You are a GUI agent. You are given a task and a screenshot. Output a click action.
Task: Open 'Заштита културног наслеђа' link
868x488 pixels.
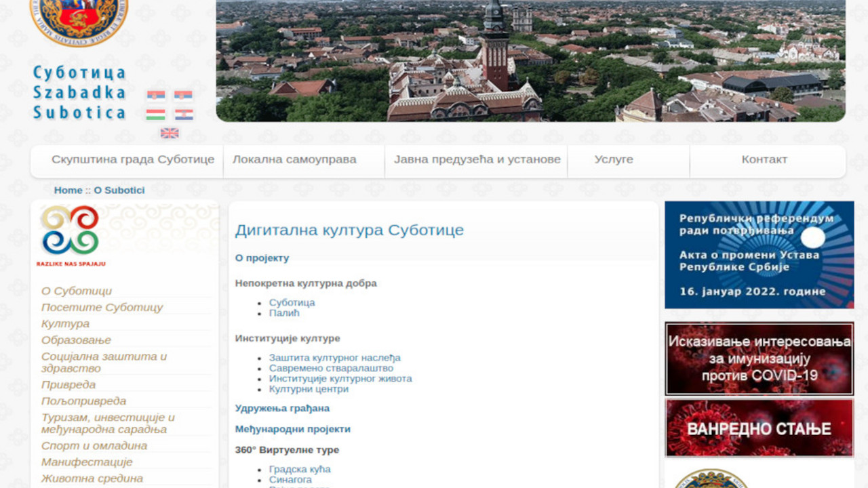point(335,357)
